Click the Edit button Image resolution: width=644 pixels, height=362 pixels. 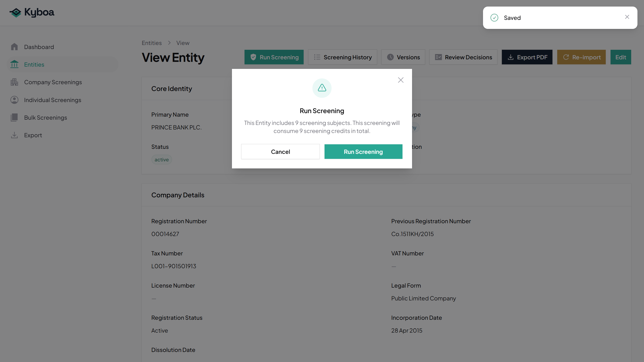tap(621, 57)
